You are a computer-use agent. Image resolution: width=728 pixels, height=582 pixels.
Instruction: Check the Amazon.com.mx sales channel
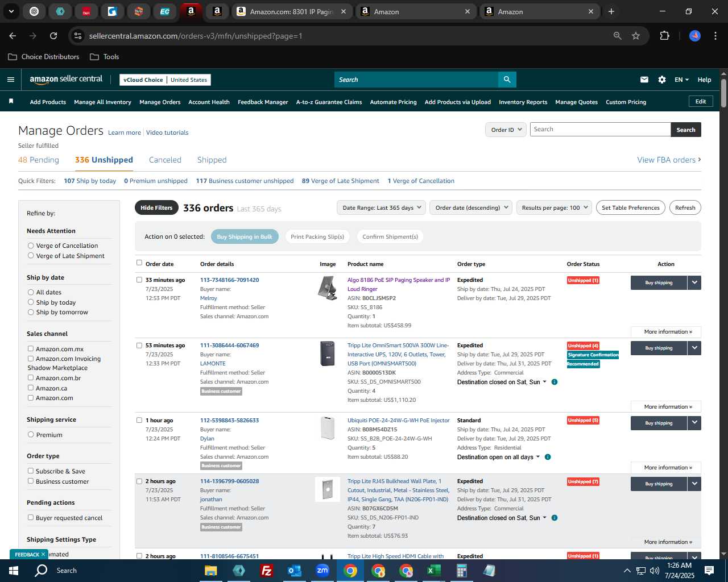click(x=31, y=348)
